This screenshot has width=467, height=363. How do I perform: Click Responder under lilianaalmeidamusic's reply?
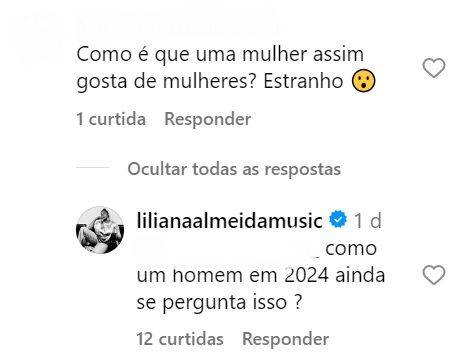coord(286,339)
